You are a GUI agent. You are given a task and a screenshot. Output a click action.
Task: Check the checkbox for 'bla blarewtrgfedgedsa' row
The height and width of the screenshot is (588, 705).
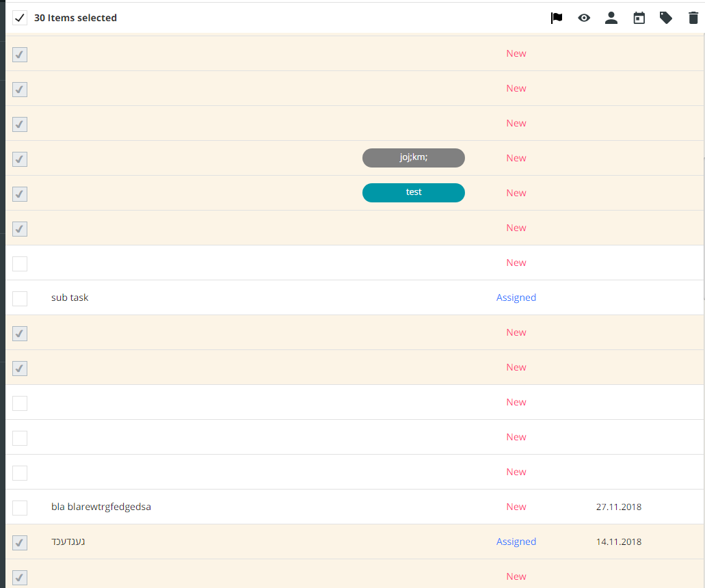click(20, 508)
